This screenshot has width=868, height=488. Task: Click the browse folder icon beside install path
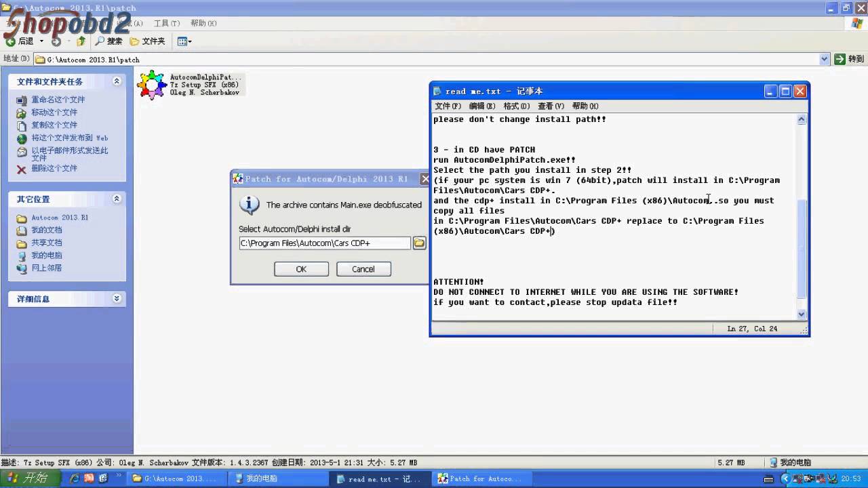419,243
